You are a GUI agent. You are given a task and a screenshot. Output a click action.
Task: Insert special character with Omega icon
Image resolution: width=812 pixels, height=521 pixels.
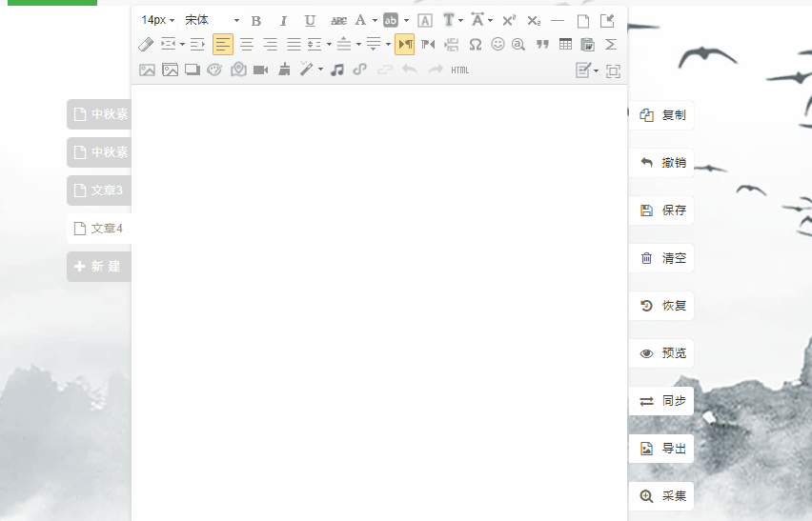coord(476,45)
